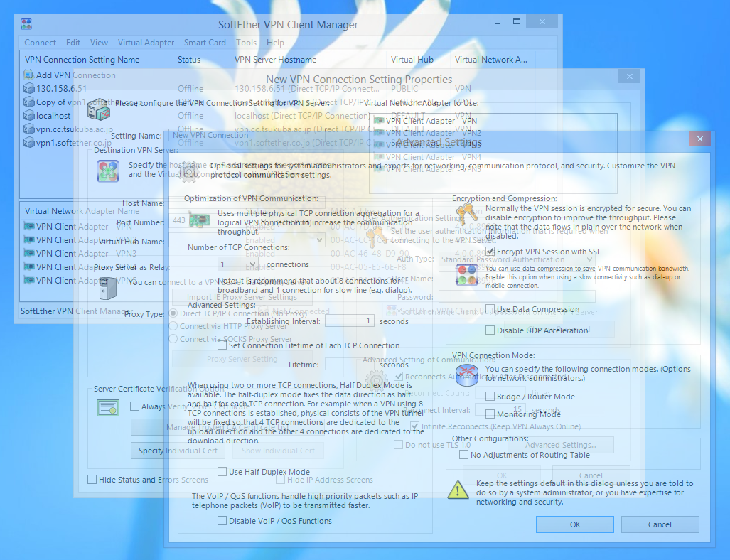Click the VPN Client Adapter - VPN3 icon
This screenshot has height=560, width=730.
29,253
